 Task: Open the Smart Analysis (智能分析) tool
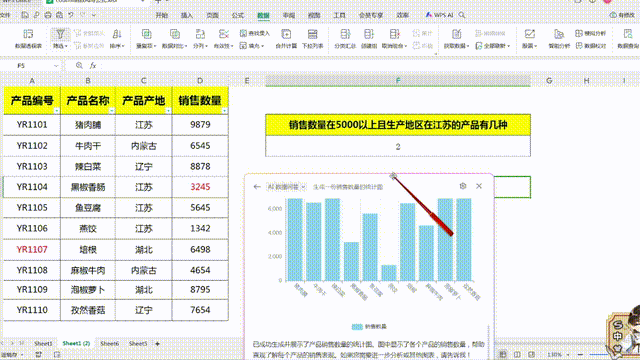559,38
